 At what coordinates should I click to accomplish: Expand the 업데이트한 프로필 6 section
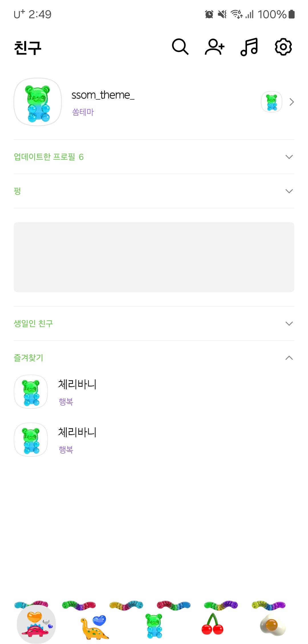(154, 157)
